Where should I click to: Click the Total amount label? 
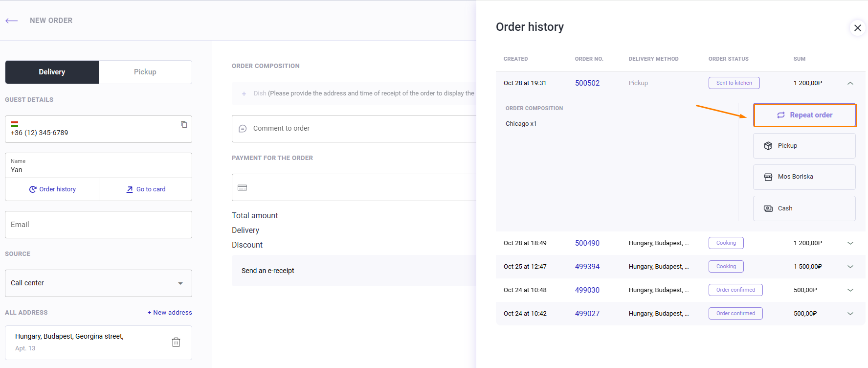[x=255, y=216]
